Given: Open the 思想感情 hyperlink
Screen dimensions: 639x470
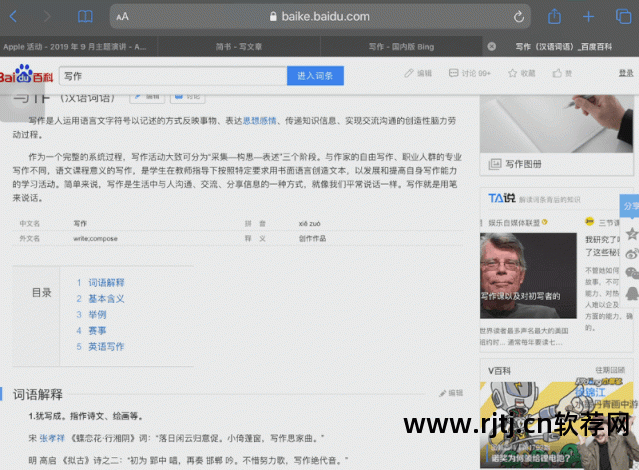Looking at the screenshot, I should coord(260,121).
